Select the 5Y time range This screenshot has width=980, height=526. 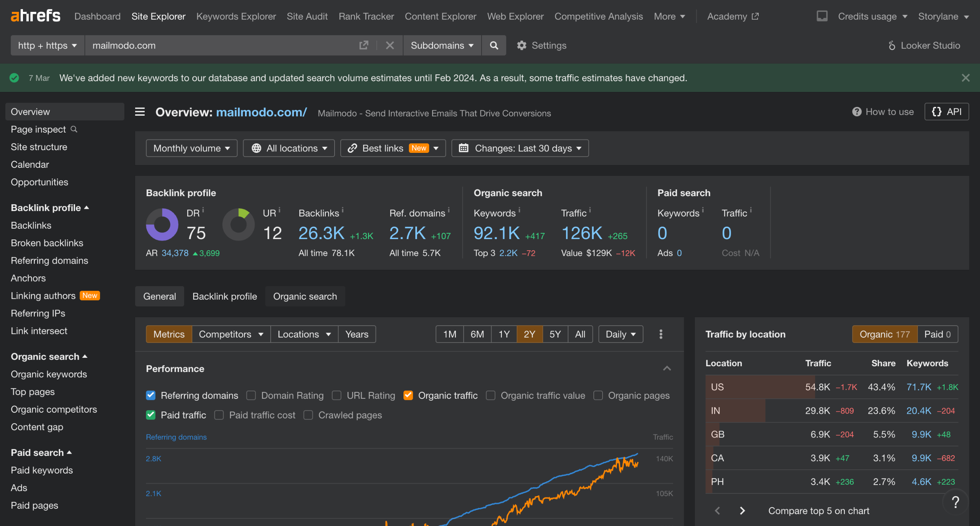pyautogui.click(x=555, y=334)
